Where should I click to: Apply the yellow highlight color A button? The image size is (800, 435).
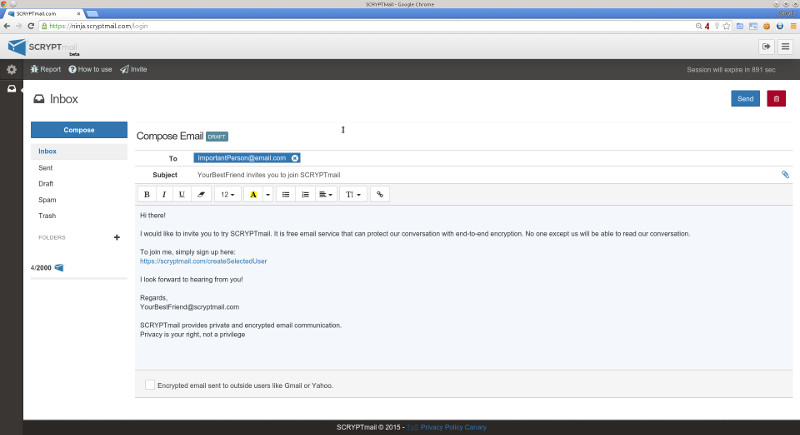pos(253,194)
